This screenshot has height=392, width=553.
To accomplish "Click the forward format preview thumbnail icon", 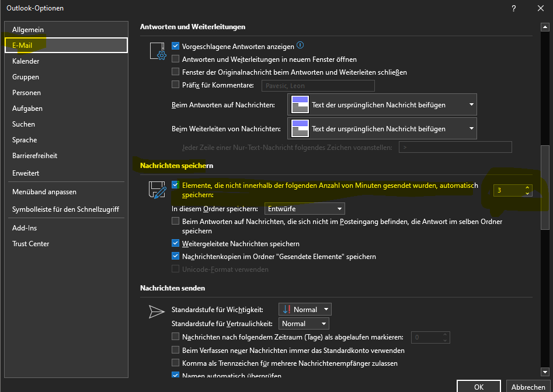I will (300, 128).
